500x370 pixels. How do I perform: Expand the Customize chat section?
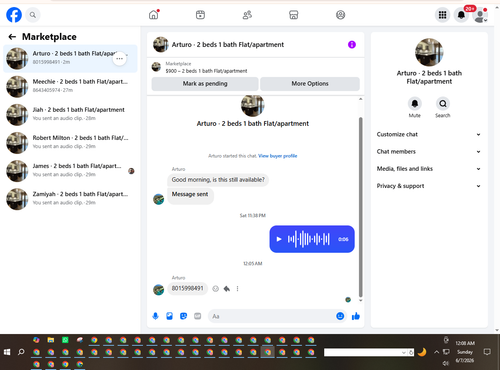click(429, 134)
